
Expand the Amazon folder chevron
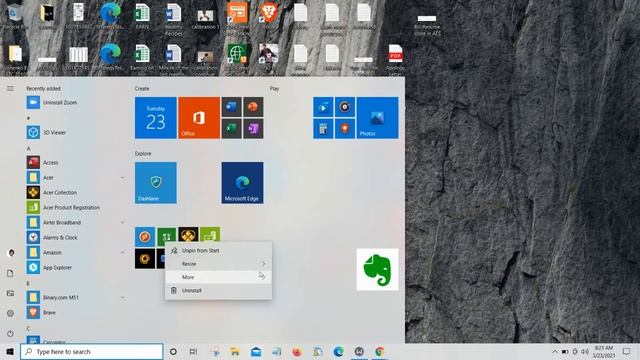(122, 252)
